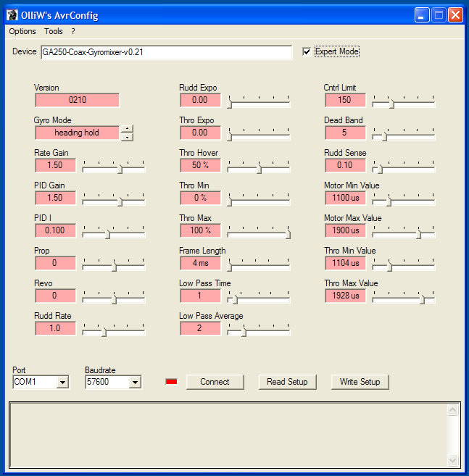Click Gyro Mode up arrow
469x476 pixels.
(127, 129)
